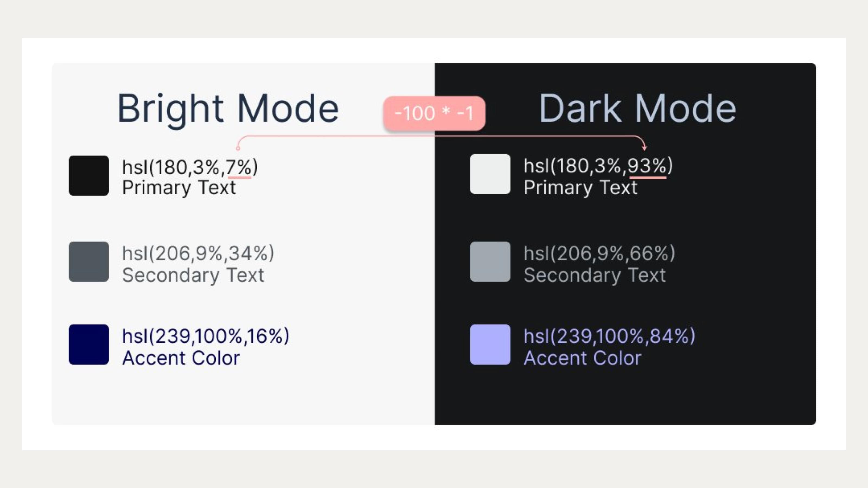The width and height of the screenshot is (868, 488).
Task: Select the hsl(206,9%,34%) color value
Action: [198, 253]
